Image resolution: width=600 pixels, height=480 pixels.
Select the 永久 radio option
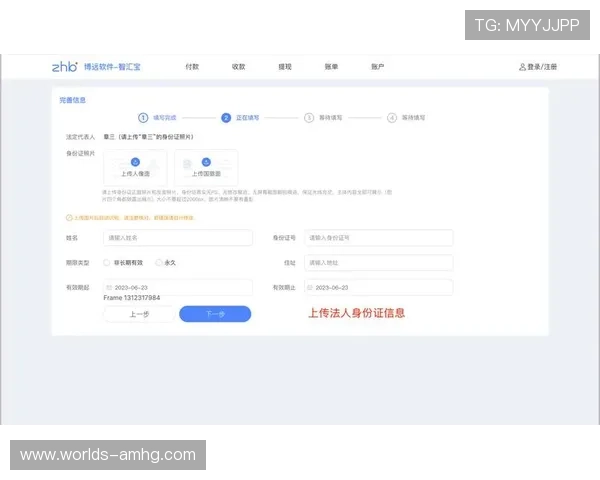pos(158,263)
